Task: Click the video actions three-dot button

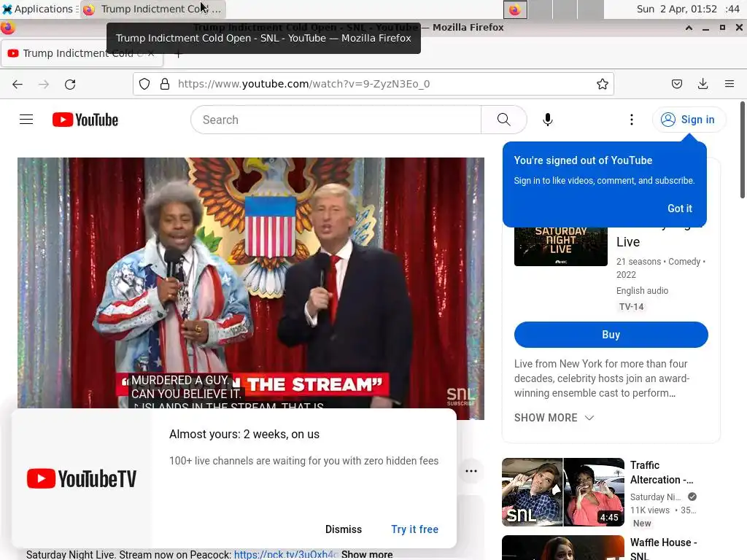Action: pyautogui.click(x=471, y=471)
